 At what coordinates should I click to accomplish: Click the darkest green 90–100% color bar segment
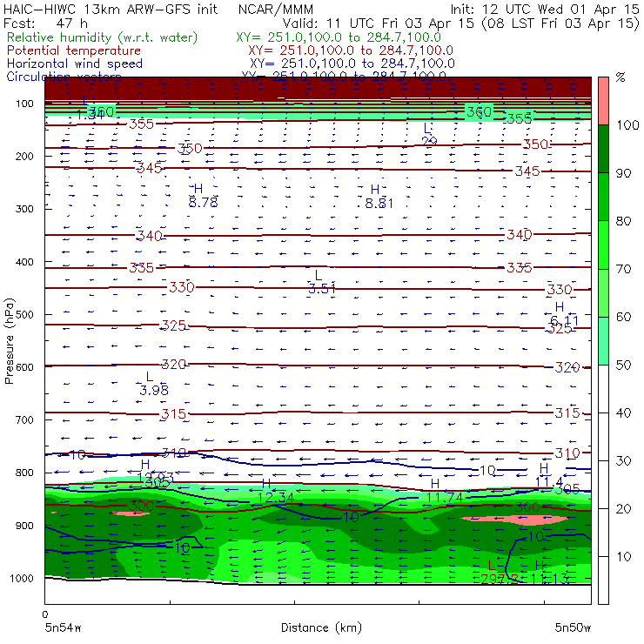tap(603, 149)
